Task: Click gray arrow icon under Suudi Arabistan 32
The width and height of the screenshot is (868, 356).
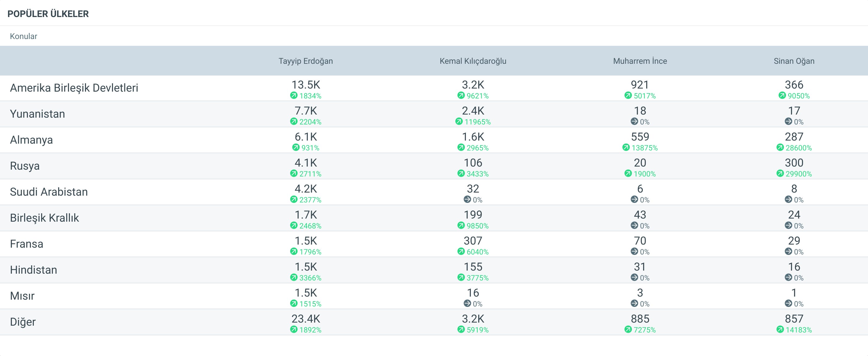Action: click(467, 199)
